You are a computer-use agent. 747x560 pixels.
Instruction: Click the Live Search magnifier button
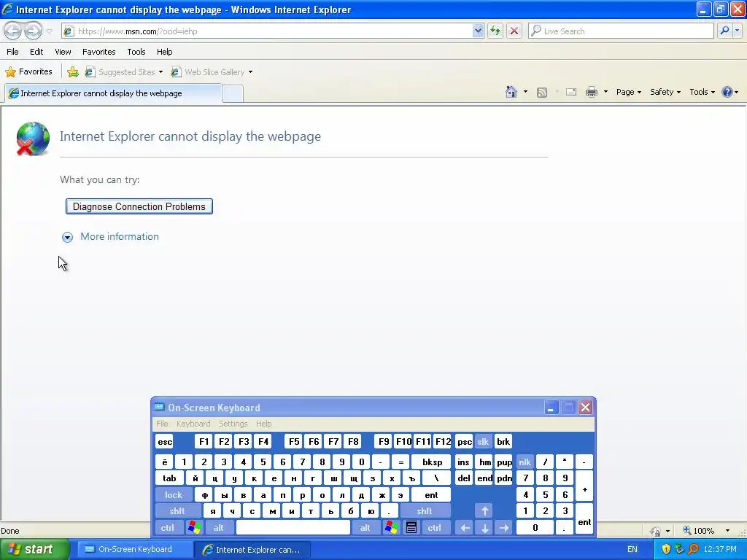[724, 31]
